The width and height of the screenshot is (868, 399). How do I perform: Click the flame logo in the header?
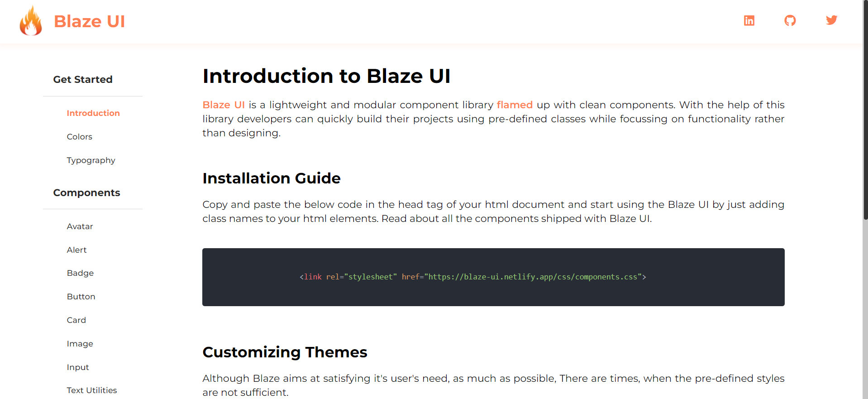coord(30,20)
